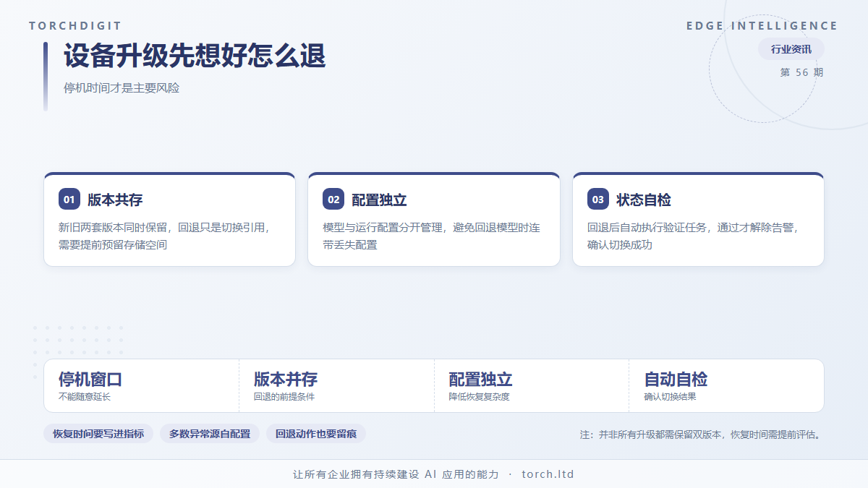
Task: Click the 多数异常源自配置 tag
Action: (210, 434)
